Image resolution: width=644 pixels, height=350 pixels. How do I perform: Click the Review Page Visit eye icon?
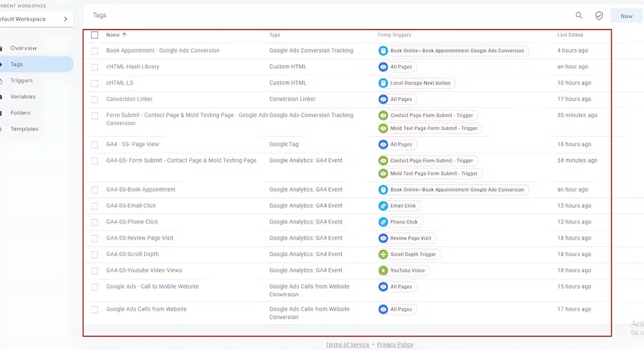pos(383,238)
